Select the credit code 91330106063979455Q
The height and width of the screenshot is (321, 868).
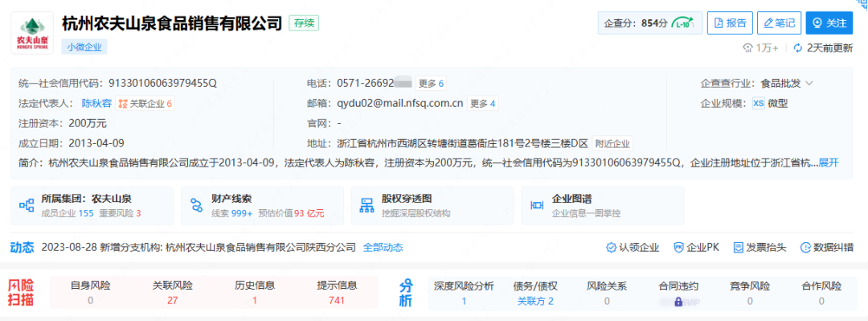(x=162, y=84)
